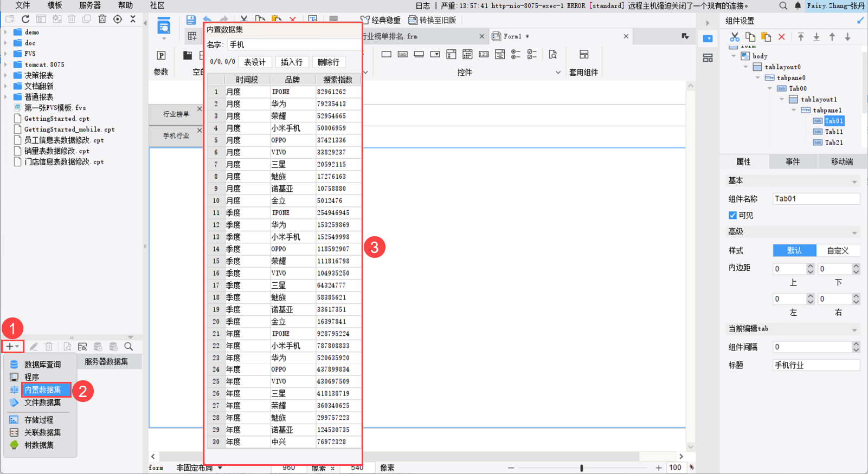This screenshot has height=474, width=868.
Task: Click the edit dataset pencil icon
Action: [34, 347]
